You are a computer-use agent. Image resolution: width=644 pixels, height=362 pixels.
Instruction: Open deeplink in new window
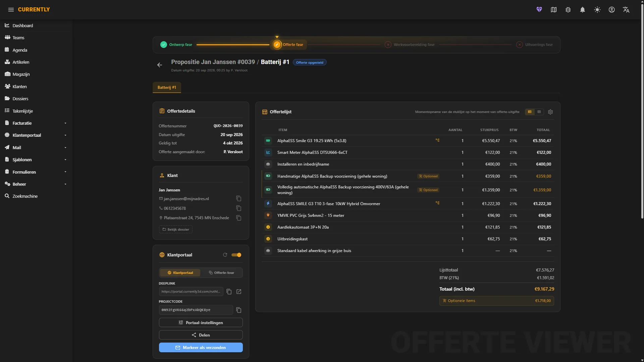[239, 292]
